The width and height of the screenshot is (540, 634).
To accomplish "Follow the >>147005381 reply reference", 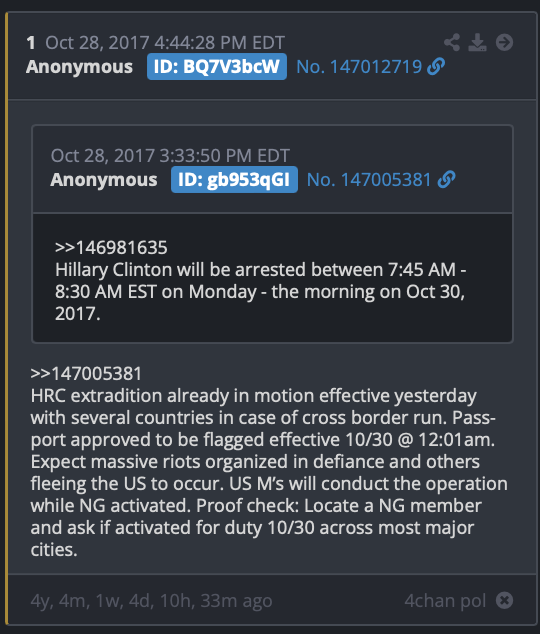I will point(86,374).
